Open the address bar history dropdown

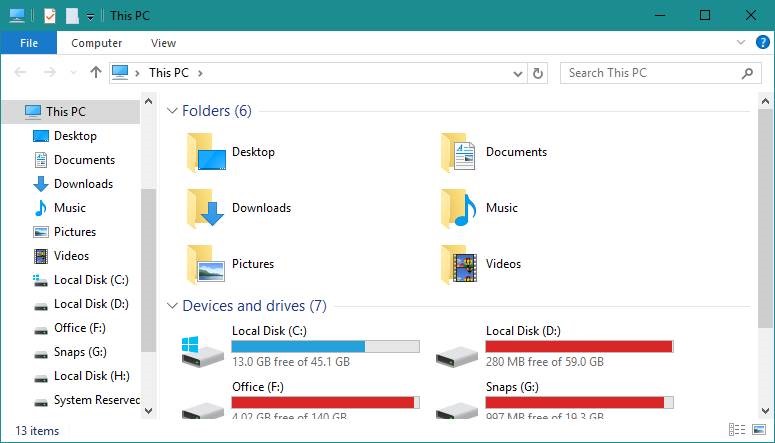point(517,74)
